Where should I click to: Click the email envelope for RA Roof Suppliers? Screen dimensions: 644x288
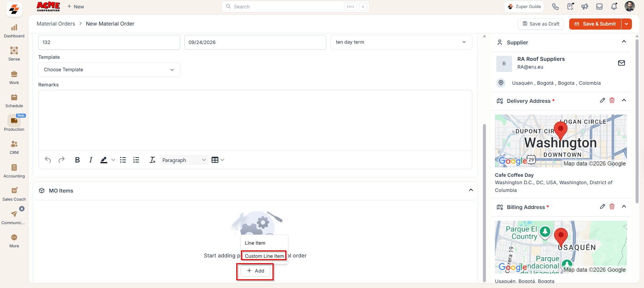622,63
